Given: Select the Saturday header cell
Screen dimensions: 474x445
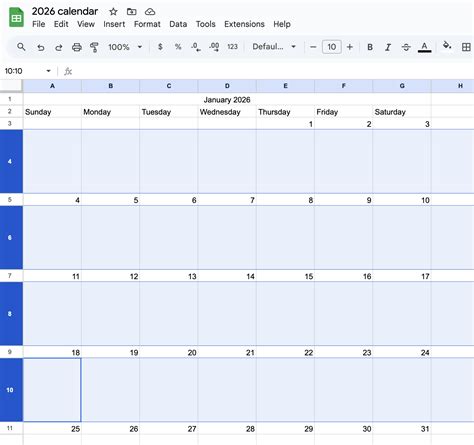Looking at the screenshot, I should coord(402,112).
